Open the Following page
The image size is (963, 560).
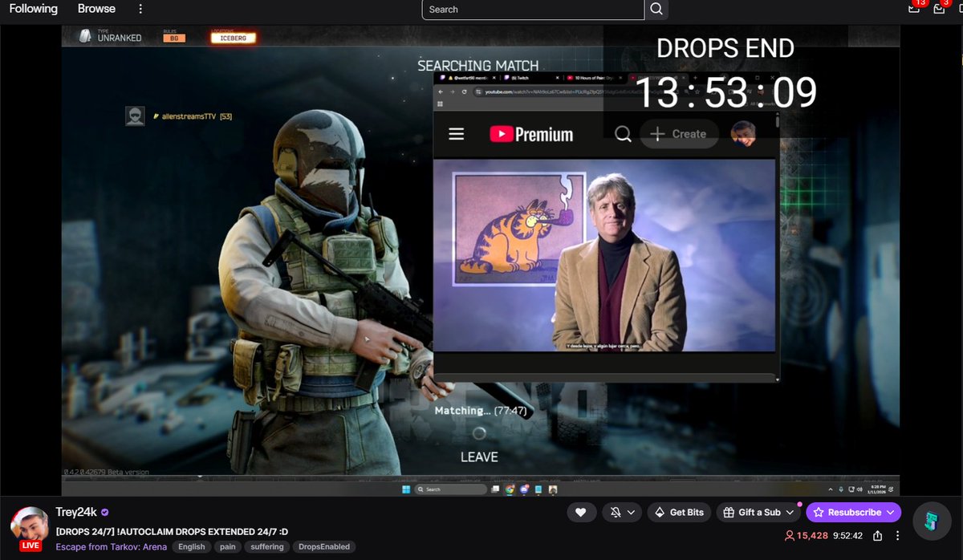[34, 9]
